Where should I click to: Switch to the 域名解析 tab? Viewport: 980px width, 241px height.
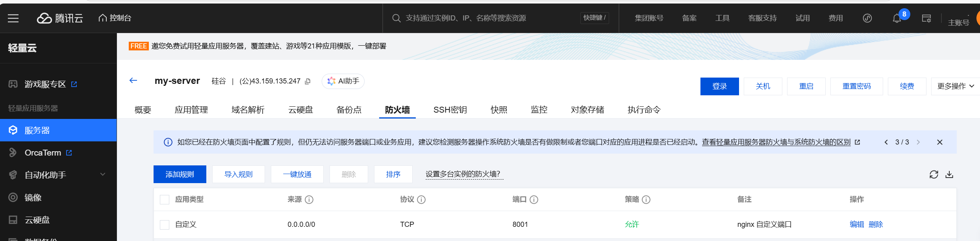point(248,110)
